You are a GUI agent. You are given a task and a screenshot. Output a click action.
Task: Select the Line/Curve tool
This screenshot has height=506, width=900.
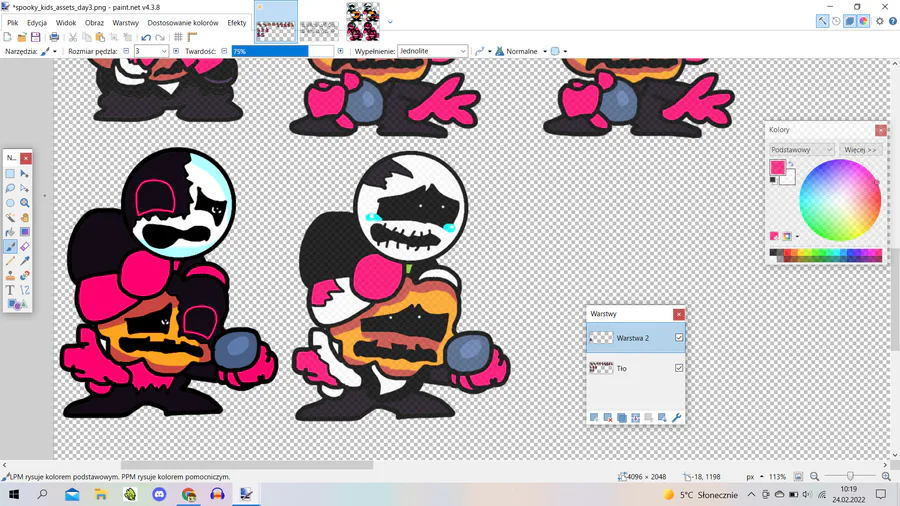pyautogui.click(x=25, y=290)
